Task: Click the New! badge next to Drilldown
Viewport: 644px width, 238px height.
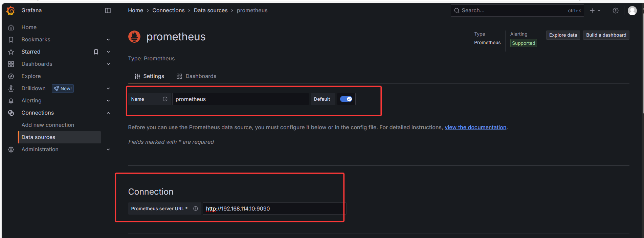Action: [63, 88]
